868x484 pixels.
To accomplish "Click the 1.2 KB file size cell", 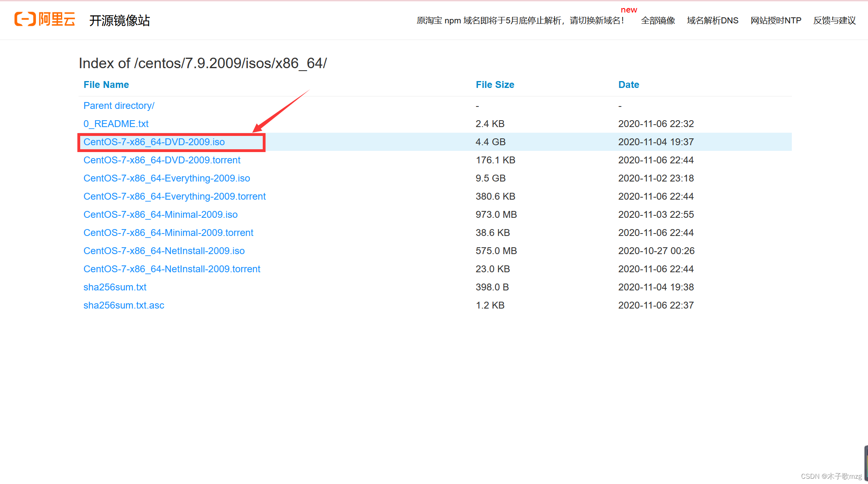I will 490,305.
